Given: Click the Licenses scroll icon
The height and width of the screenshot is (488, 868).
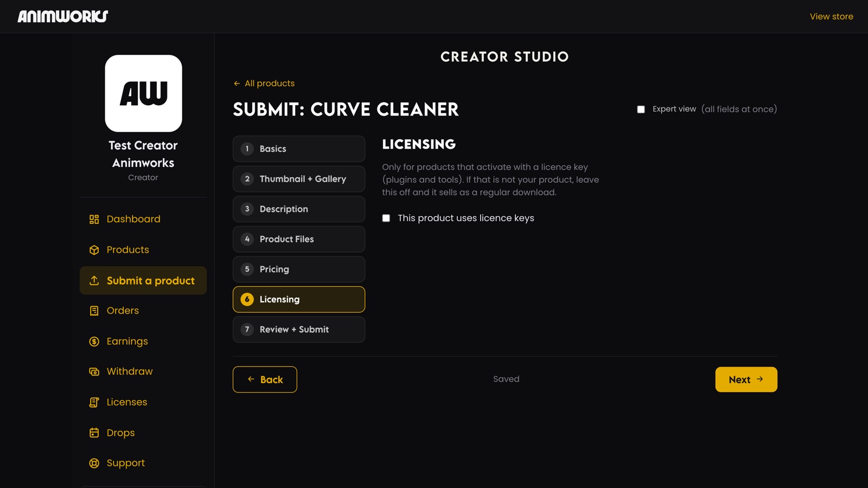Looking at the screenshot, I should [94, 402].
